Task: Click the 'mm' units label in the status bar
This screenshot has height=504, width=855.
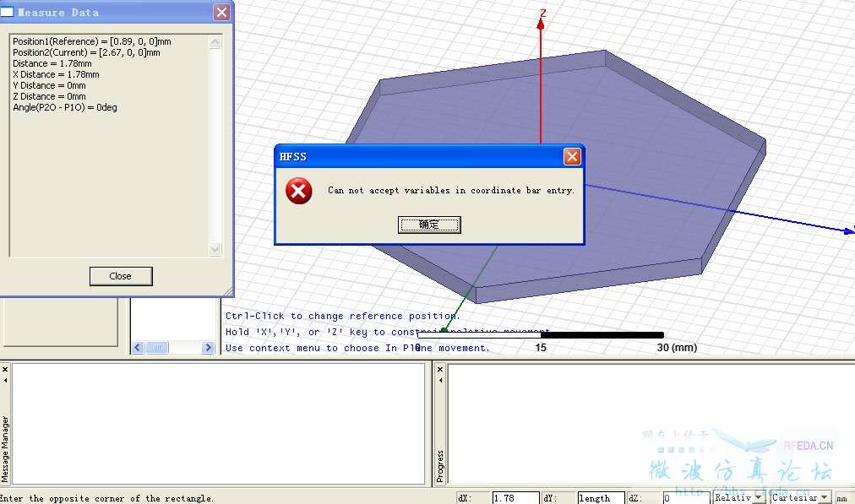Action: tap(842, 499)
